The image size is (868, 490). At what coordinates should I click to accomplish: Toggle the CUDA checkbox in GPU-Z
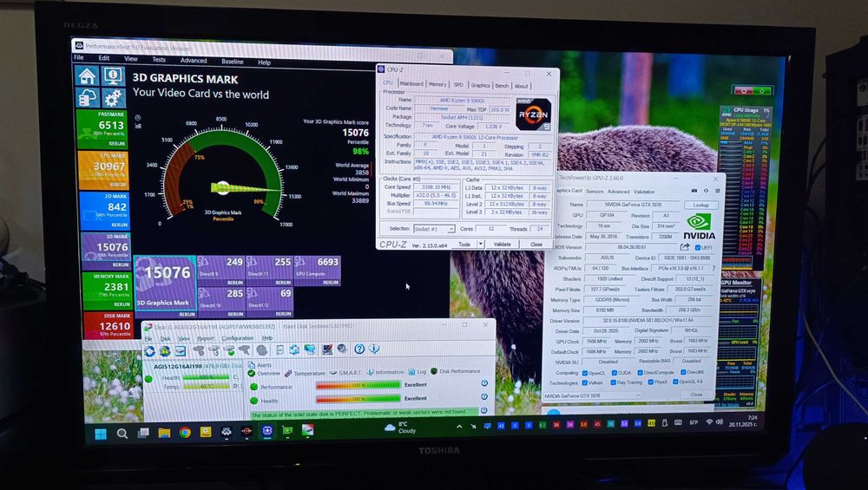pyautogui.click(x=614, y=373)
